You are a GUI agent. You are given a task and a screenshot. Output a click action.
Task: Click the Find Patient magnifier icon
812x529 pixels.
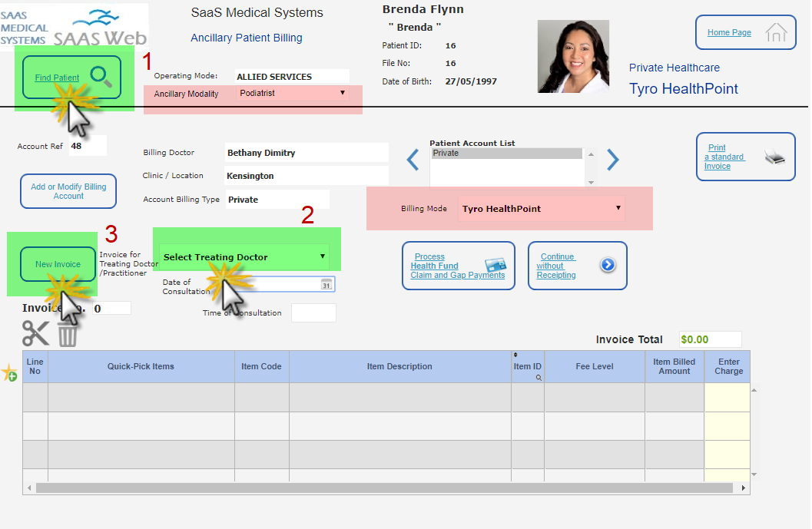pyautogui.click(x=101, y=77)
